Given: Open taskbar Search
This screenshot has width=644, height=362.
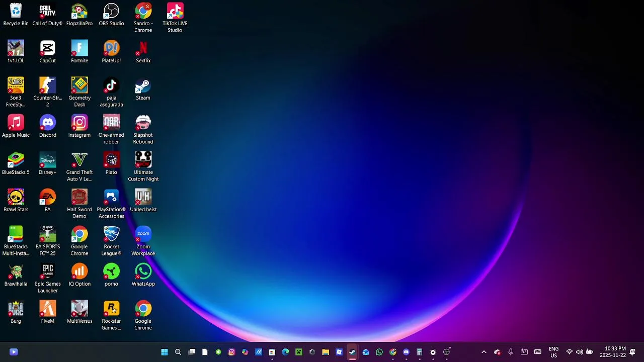Looking at the screenshot, I should pyautogui.click(x=178, y=352).
